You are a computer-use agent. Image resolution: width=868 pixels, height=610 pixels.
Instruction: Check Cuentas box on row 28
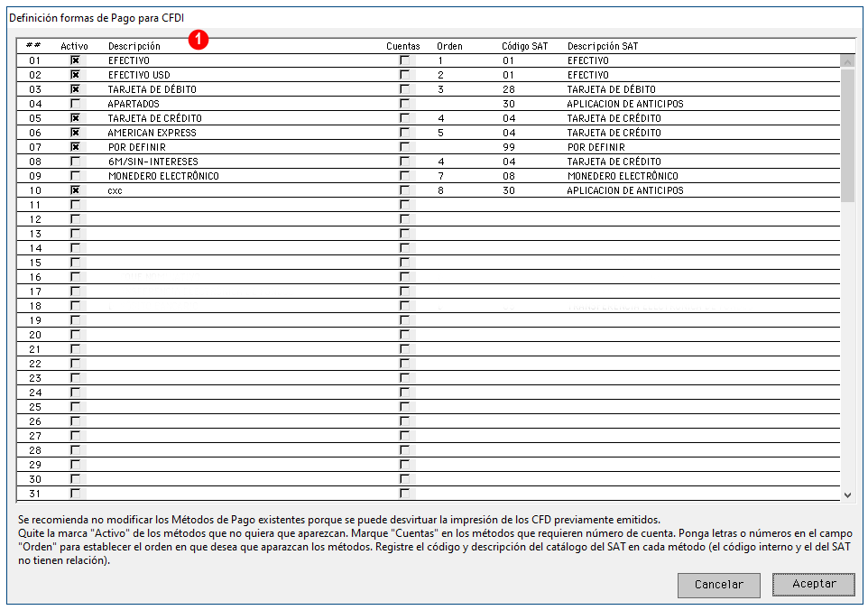[404, 449]
